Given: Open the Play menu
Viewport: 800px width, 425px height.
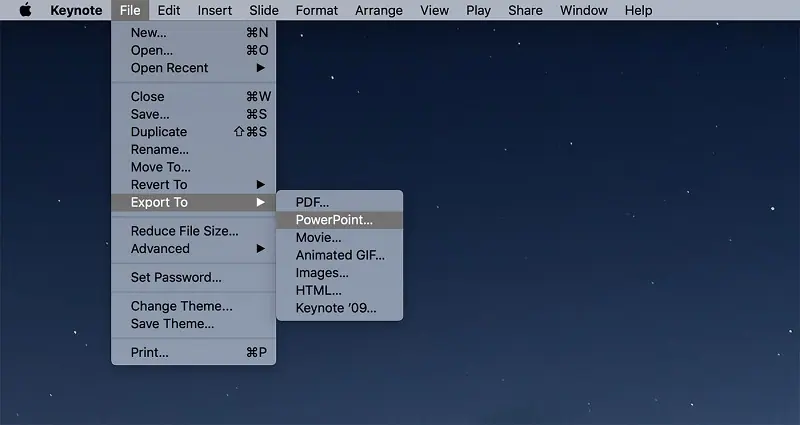Looking at the screenshot, I should [478, 10].
